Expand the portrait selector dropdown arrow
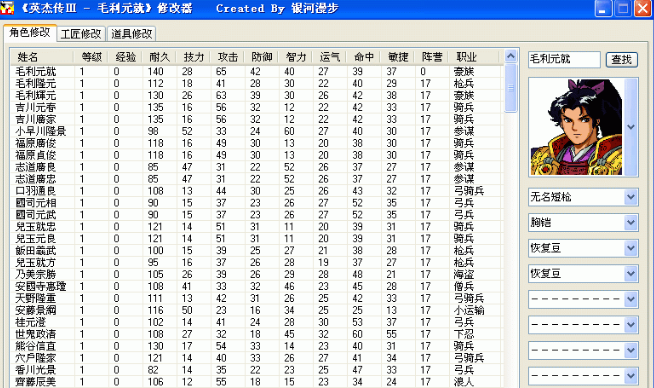The height and width of the screenshot is (388, 654). tap(631, 127)
